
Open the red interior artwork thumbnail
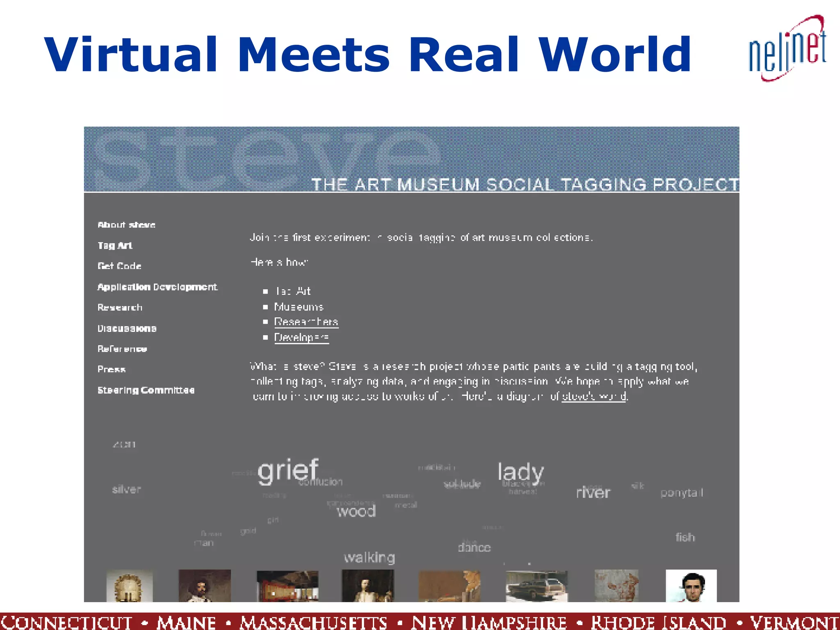[288, 586]
